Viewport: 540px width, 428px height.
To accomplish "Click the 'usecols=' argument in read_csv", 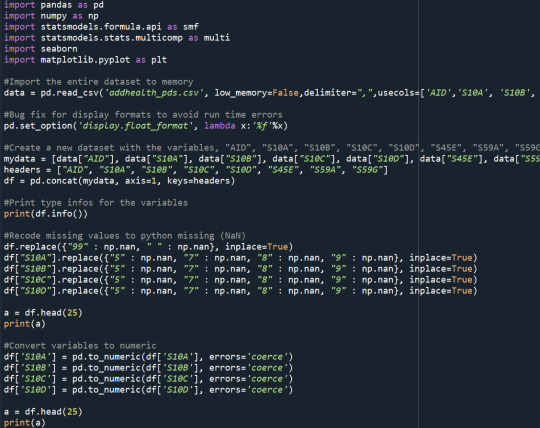I will coord(399,93).
